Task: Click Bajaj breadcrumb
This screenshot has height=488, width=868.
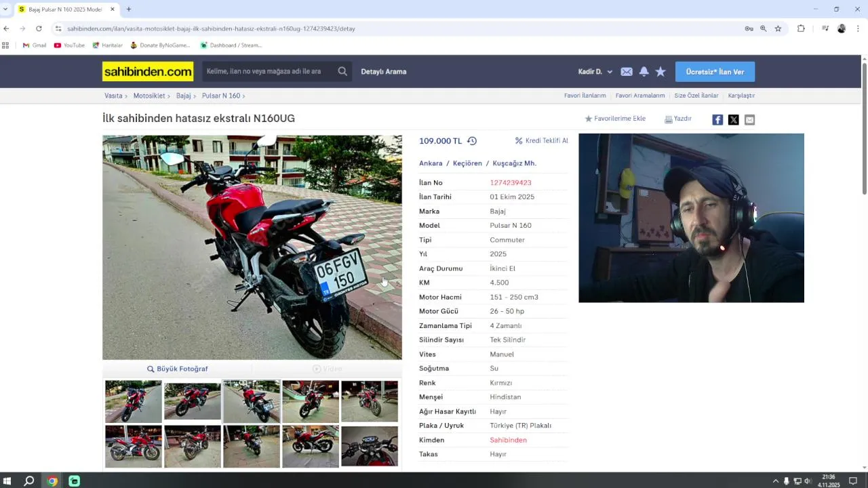Action: [183, 96]
